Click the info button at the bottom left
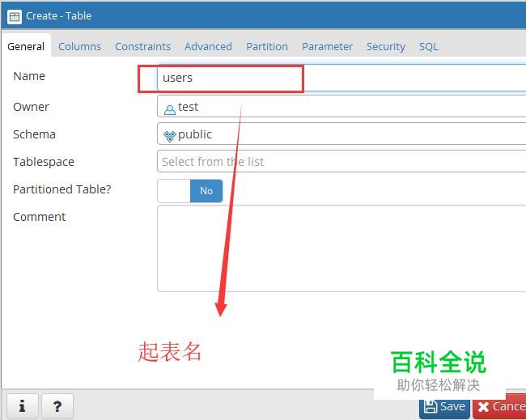The image size is (526, 420). (x=22, y=406)
